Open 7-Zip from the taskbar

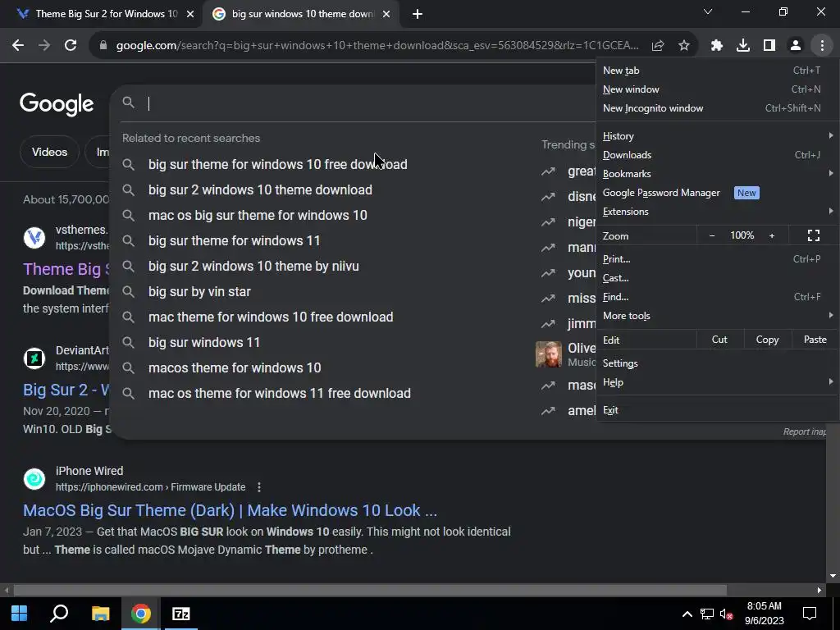(x=181, y=614)
